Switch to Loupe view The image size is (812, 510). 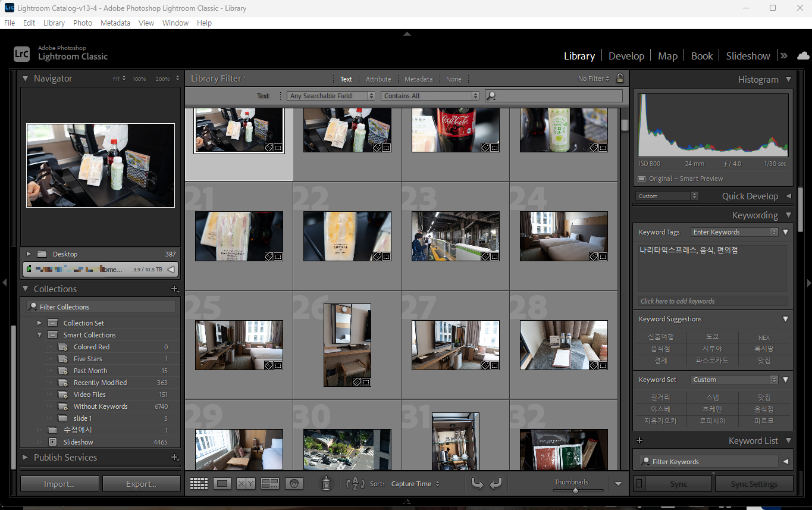click(x=222, y=484)
